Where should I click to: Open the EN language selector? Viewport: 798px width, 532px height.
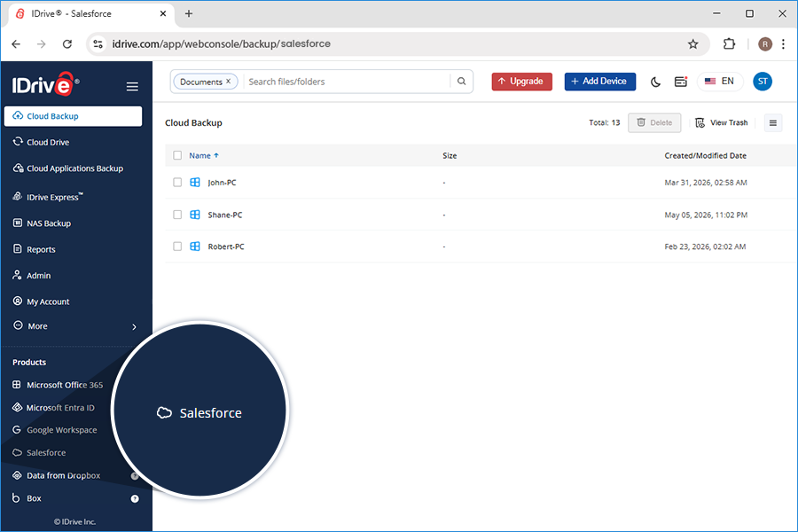click(x=720, y=82)
